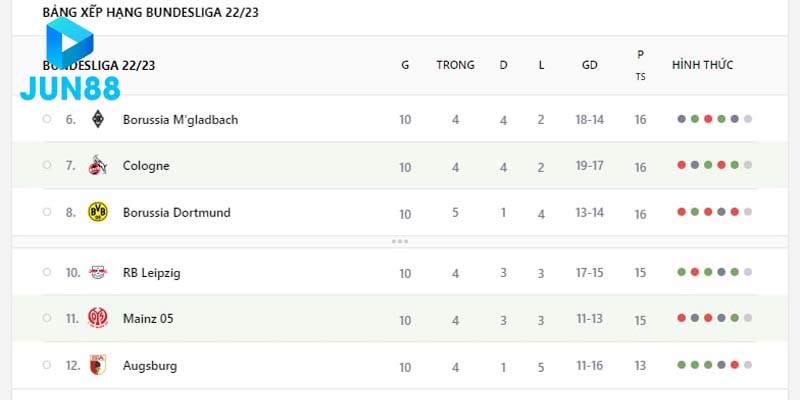Select the radio circle beside Cologne
The image size is (800, 400).
pyautogui.click(x=47, y=165)
